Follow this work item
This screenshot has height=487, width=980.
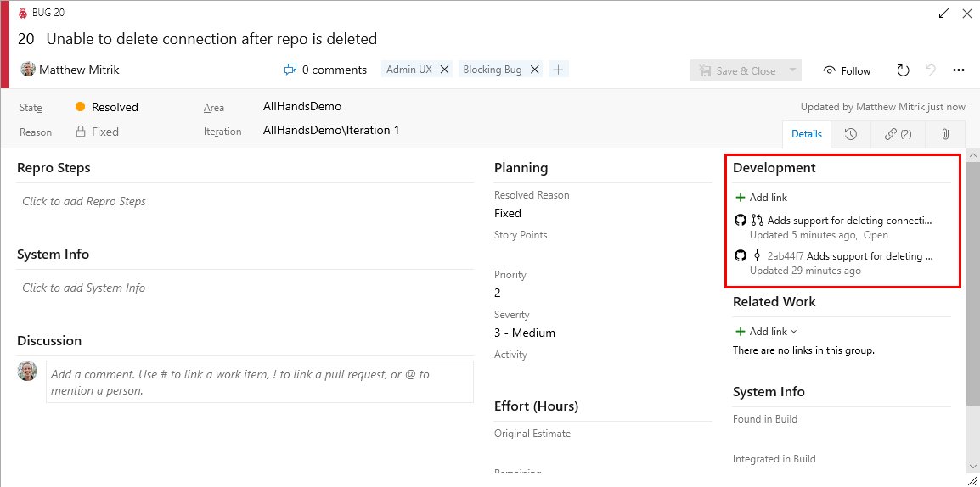(847, 70)
